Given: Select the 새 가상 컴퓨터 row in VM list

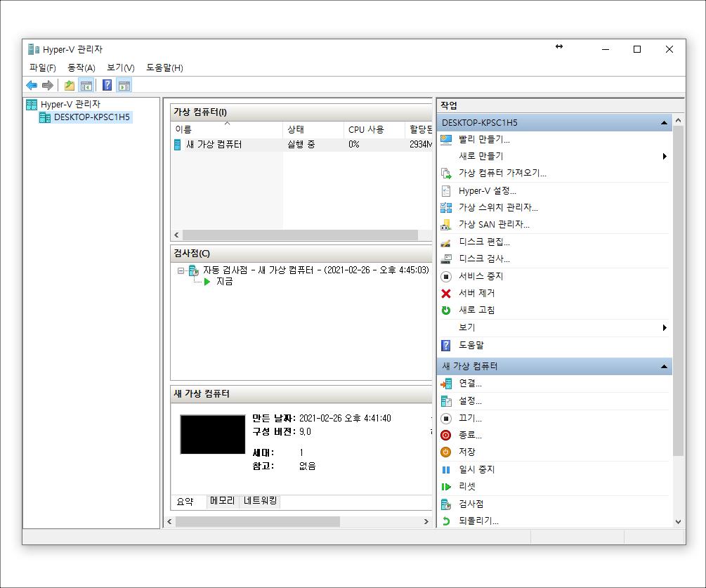Looking at the screenshot, I should [x=301, y=145].
